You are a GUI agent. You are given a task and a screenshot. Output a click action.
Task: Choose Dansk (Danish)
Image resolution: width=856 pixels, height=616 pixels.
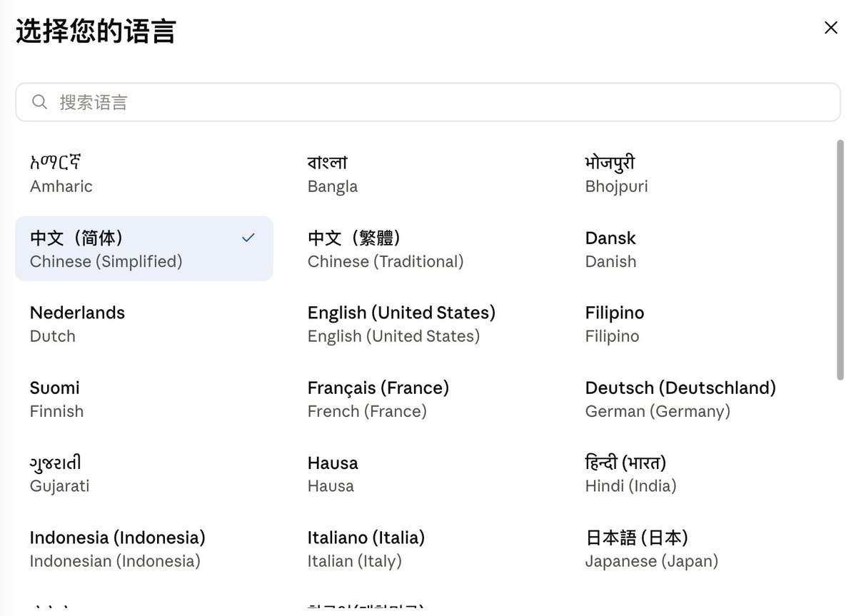pyautogui.click(x=700, y=249)
